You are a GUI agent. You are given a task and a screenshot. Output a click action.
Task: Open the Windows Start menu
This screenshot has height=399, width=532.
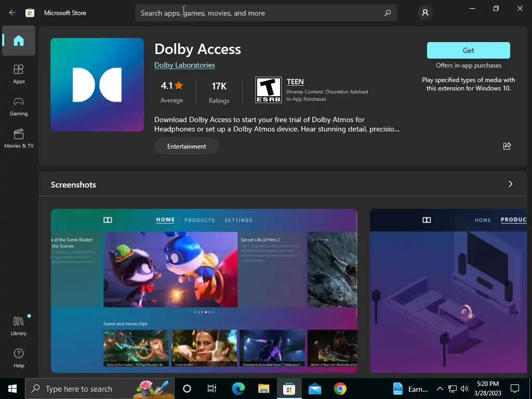[x=12, y=389]
